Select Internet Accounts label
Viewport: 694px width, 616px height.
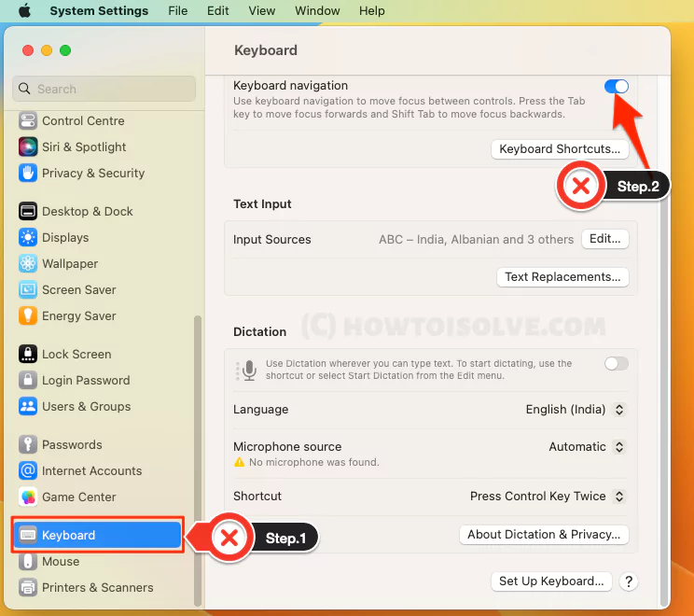coord(92,470)
